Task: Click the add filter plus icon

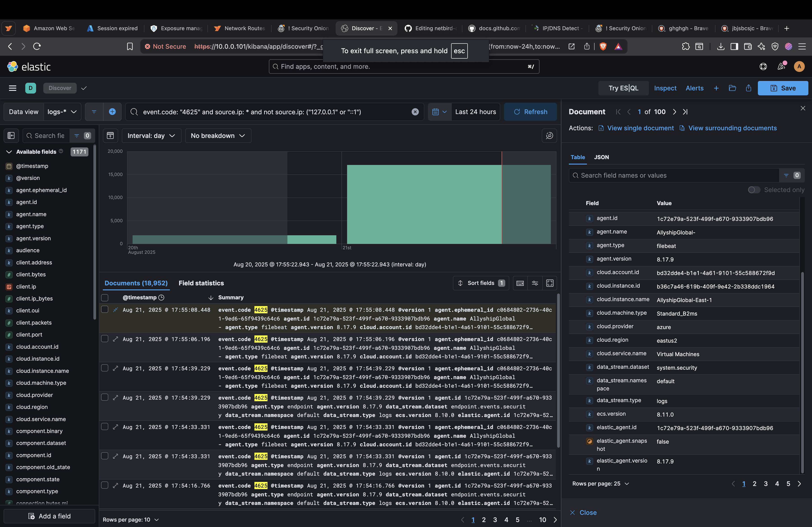Action: (x=112, y=112)
